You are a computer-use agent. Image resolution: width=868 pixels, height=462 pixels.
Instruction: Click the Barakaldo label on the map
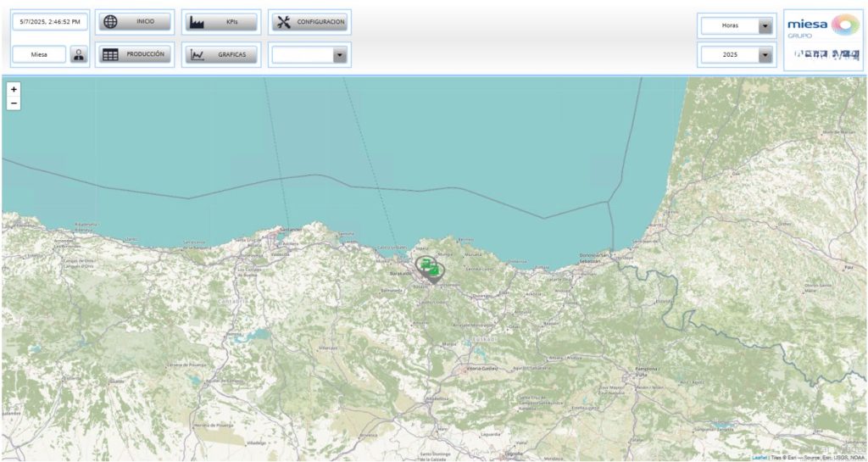pyautogui.click(x=400, y=273)
